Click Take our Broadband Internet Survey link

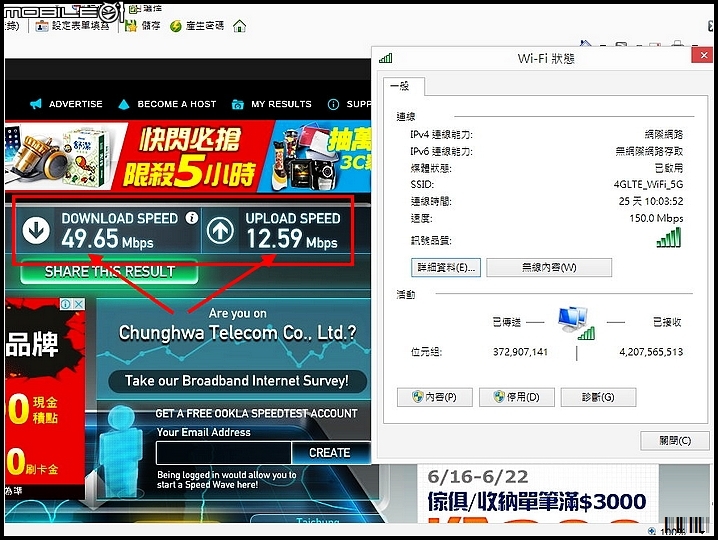[x=237, y=381]
